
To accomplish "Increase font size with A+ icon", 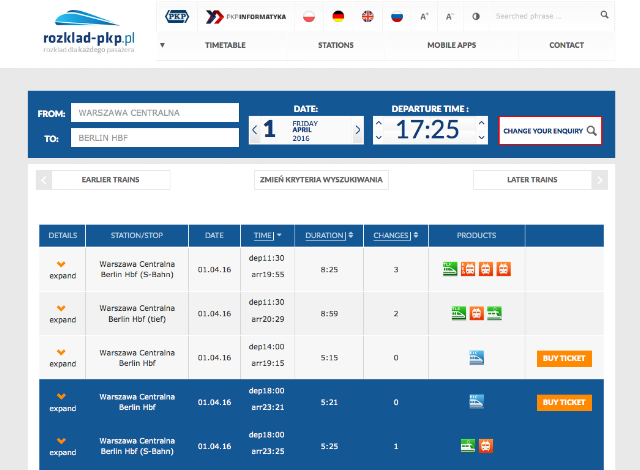I will click(x=424, y=17).
